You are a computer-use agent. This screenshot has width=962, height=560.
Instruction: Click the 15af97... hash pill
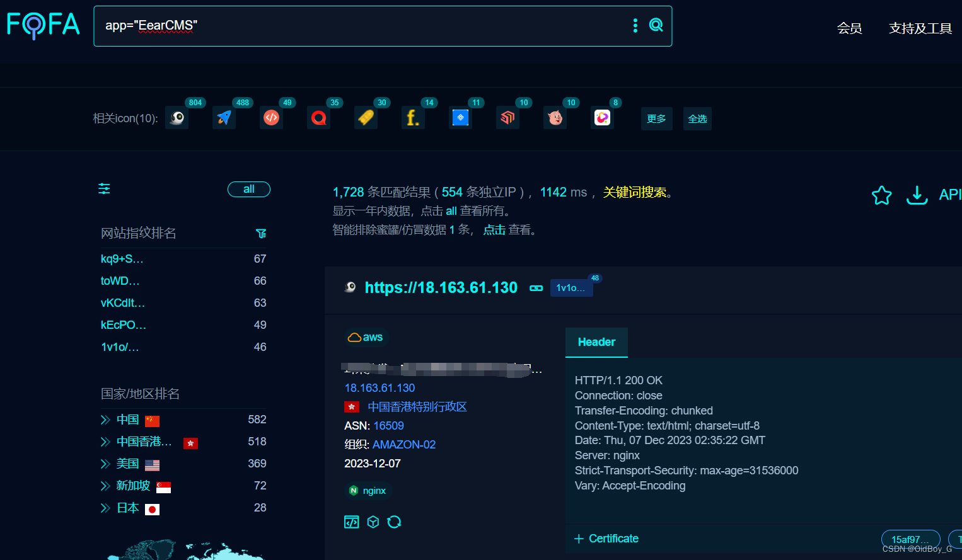[x=910, y=539]
